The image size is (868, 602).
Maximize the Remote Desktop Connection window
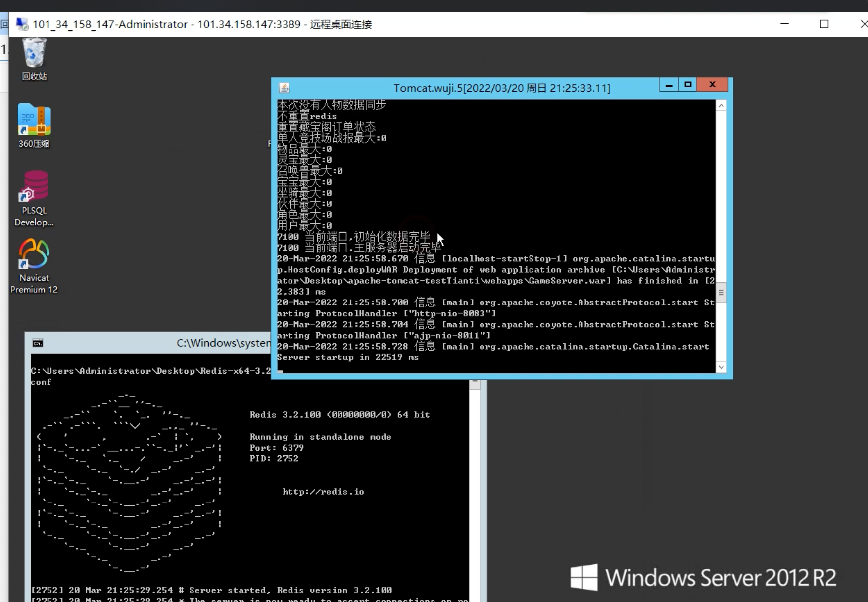tap(824, 24)
